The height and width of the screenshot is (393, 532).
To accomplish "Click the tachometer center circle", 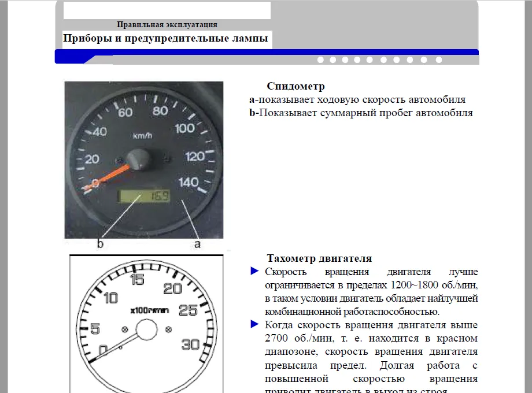I will [146, 331].
